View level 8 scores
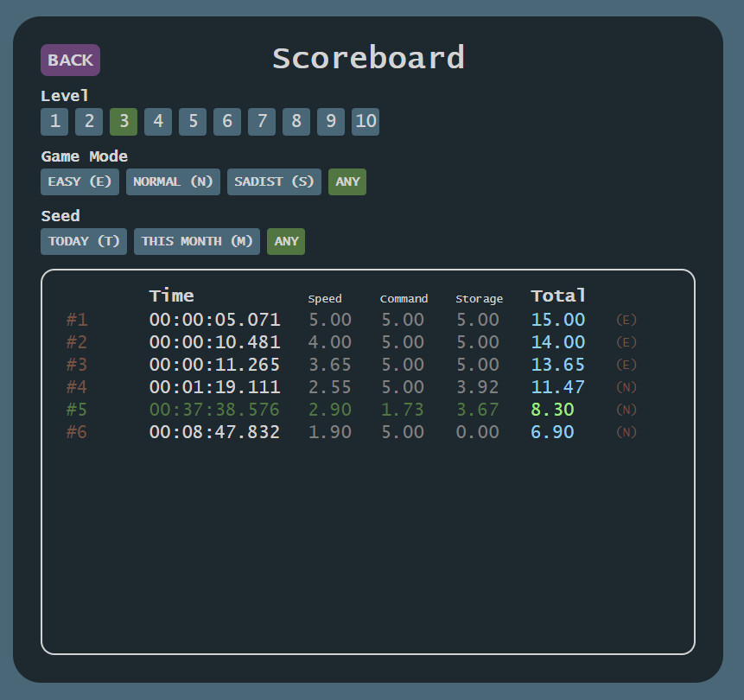 [296, 121]
